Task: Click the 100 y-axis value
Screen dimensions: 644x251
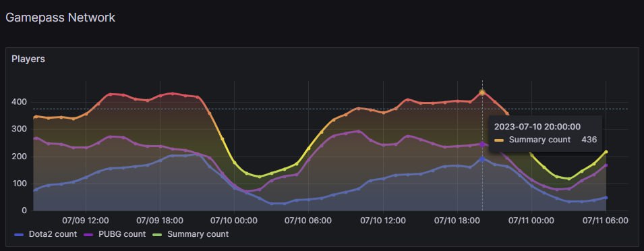Action: point(20,184)
